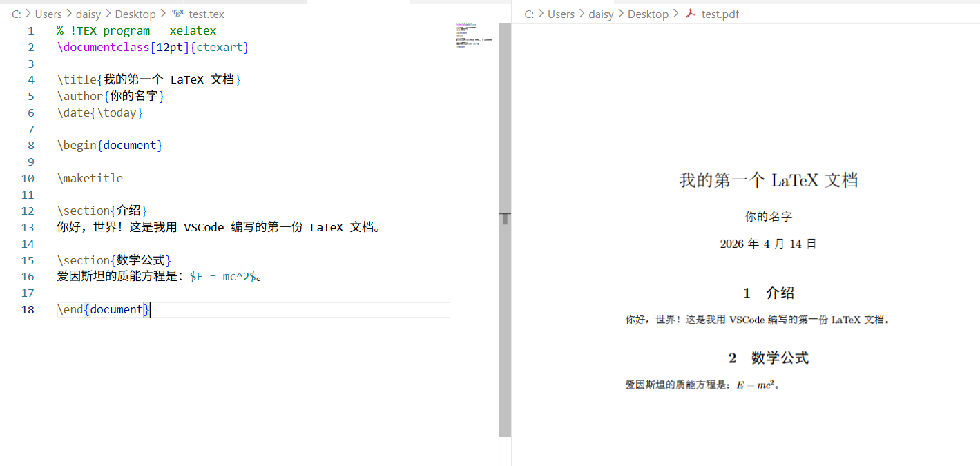Click the '$E = mc^2$' source line in editor
This screenshot has width=980, height=466.
point(160,277)
